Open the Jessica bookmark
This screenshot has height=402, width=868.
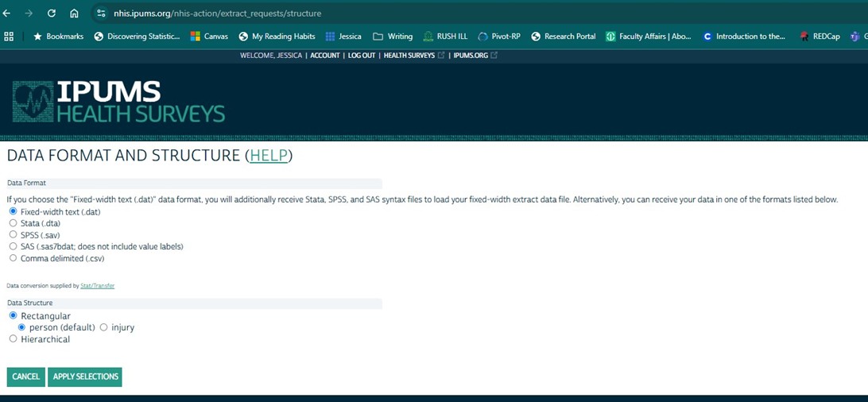[343, 37]
